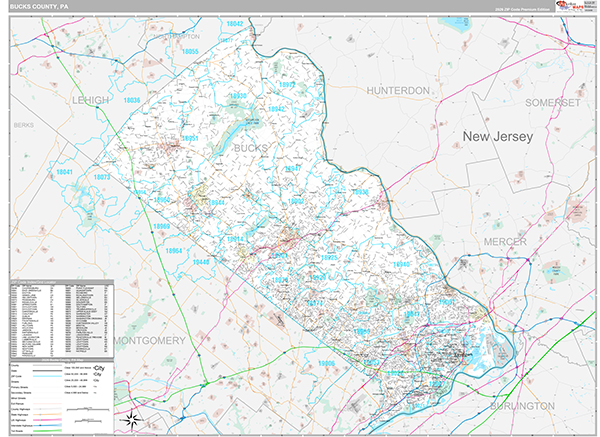
Task: Select the New Jersey state label
Action: click(x=497, y=136)
